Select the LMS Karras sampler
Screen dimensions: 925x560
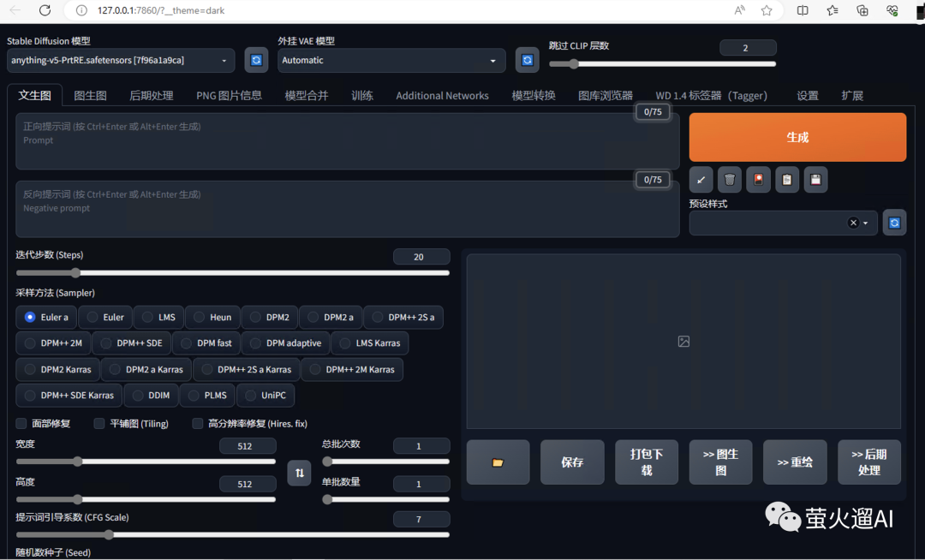coord(370,343)
